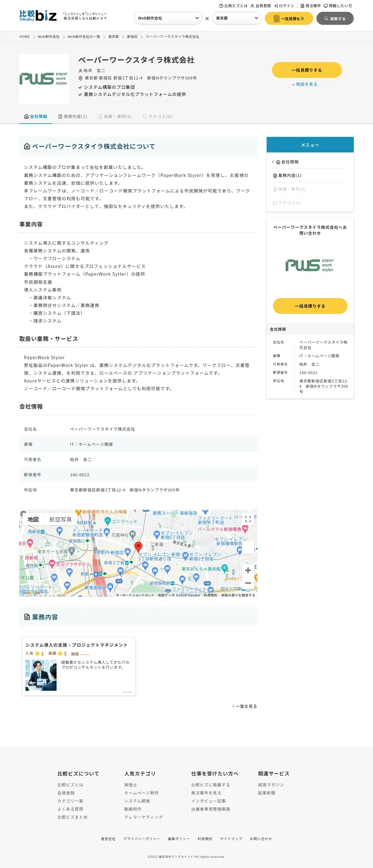373x868 pixels.
Task: Zoom out on the map
Action: coord(248,583)
